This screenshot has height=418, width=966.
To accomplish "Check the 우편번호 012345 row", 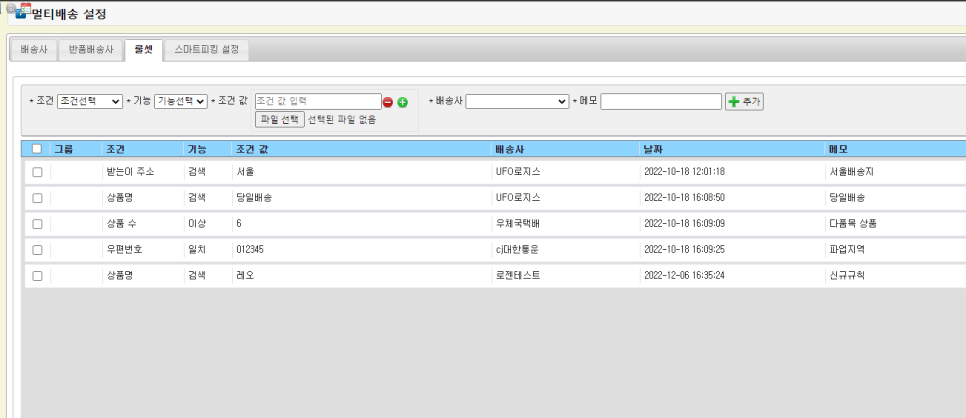I will (37, 250).
